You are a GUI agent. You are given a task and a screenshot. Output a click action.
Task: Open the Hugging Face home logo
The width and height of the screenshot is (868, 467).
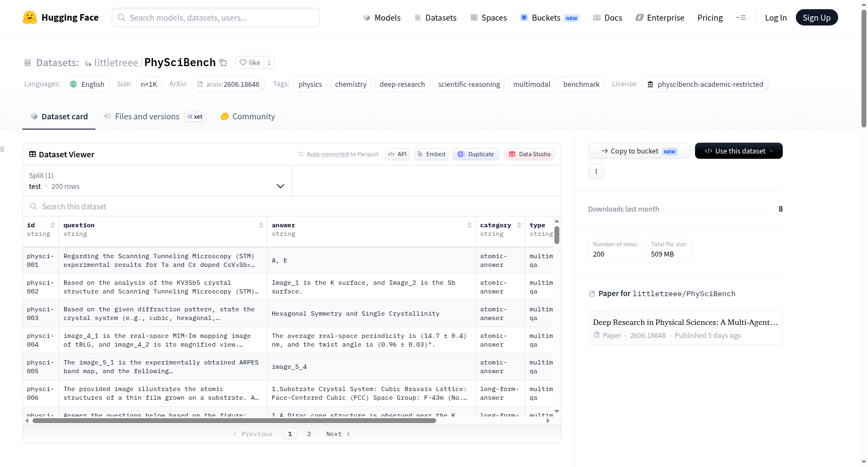pyautogui.click(x=61, y=17)
